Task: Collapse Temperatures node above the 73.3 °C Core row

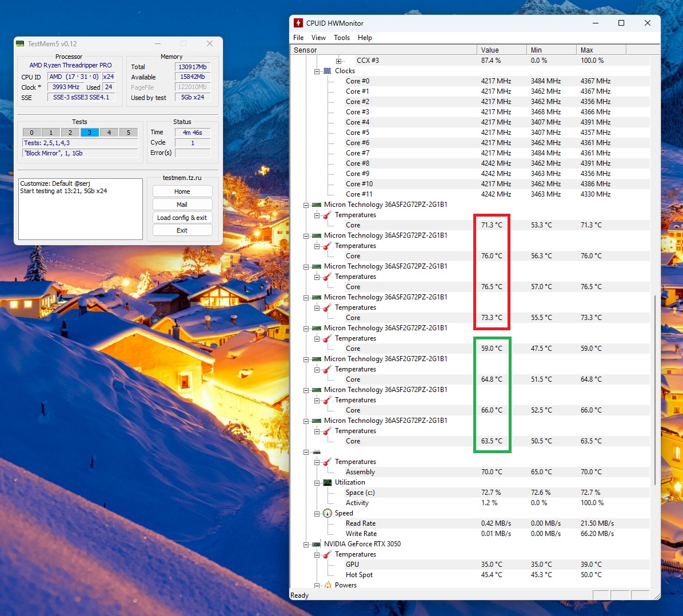Action: tap(317, 308)
